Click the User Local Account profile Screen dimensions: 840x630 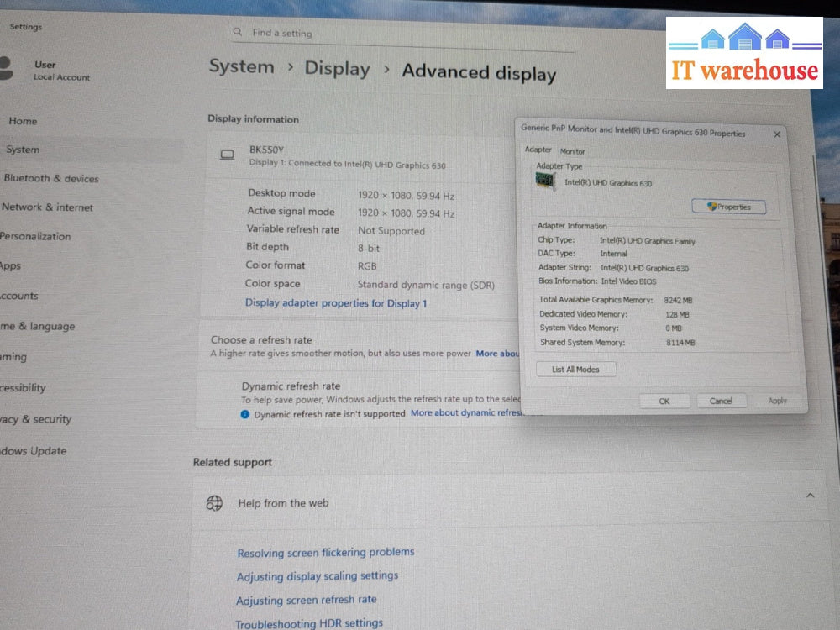(x=48, y=71)
